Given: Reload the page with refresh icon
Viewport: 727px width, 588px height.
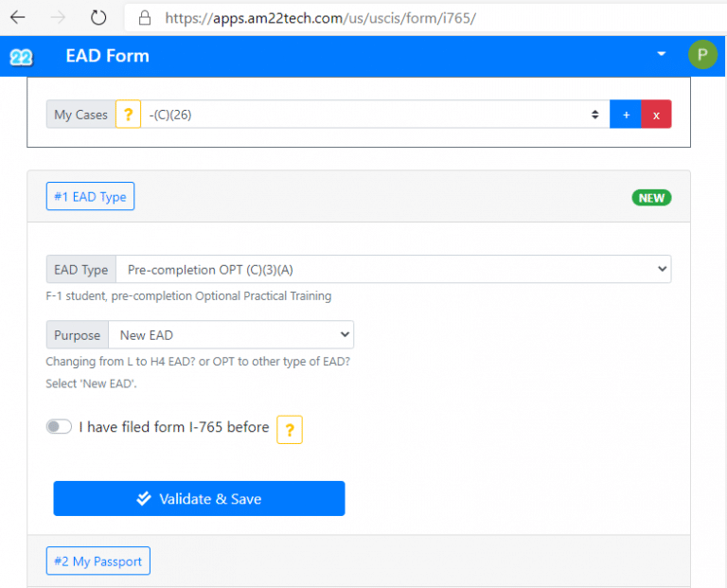Looking at the screenshot, I should (98, 18).
